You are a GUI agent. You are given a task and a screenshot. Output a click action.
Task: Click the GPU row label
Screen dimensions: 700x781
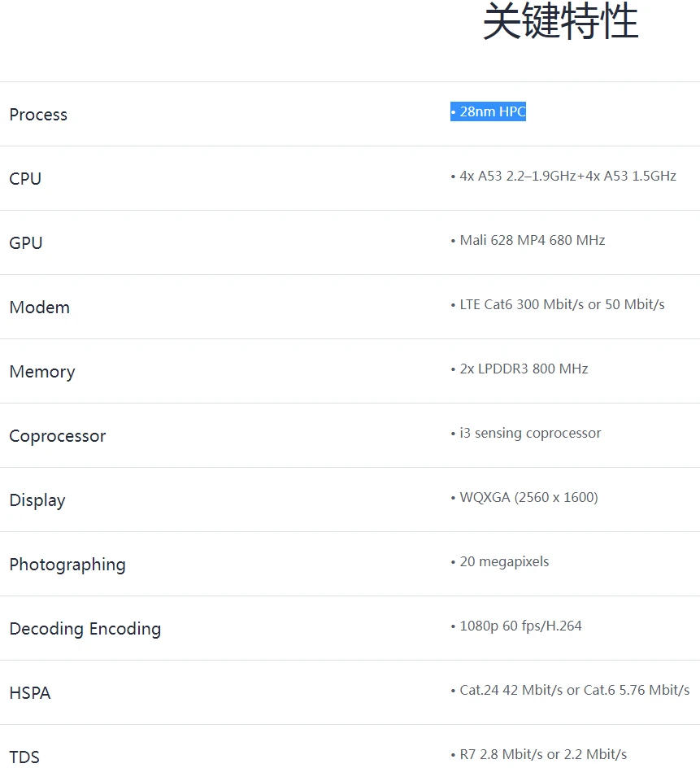(x=26, y=243)
